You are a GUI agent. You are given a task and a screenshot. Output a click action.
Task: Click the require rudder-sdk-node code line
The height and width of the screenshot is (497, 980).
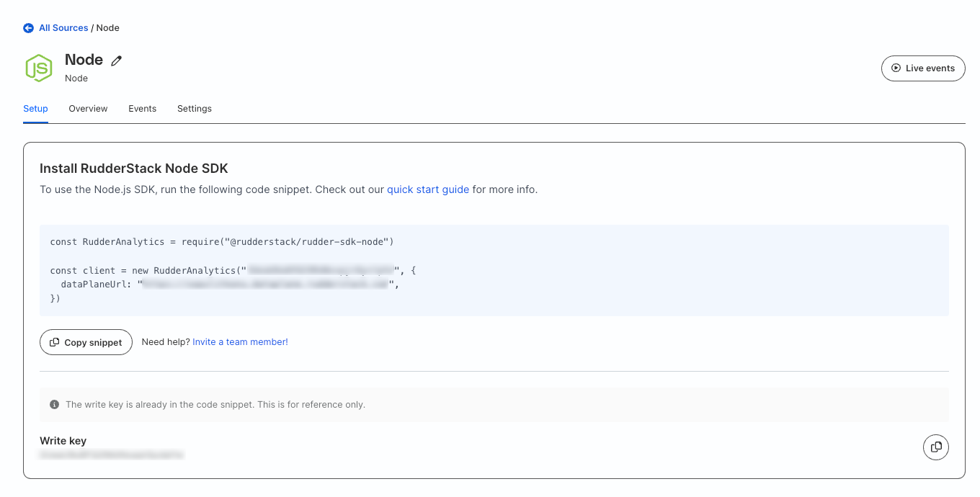click(222, 242)
